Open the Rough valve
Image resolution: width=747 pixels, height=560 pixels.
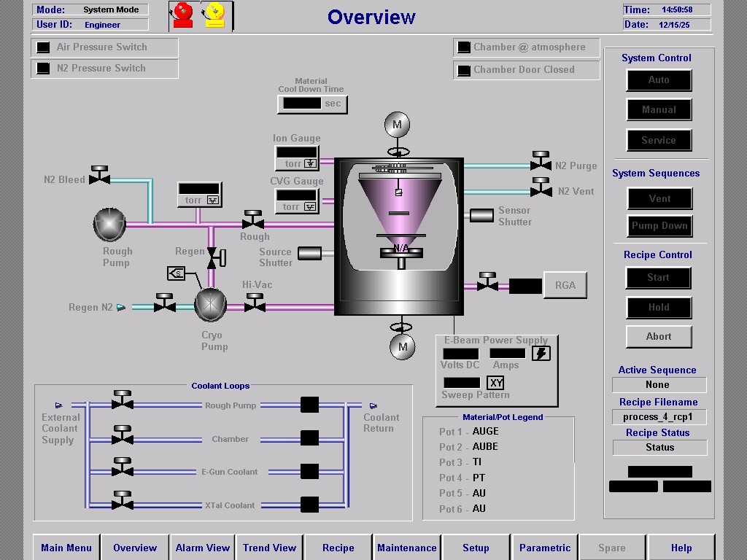[253, 220]
